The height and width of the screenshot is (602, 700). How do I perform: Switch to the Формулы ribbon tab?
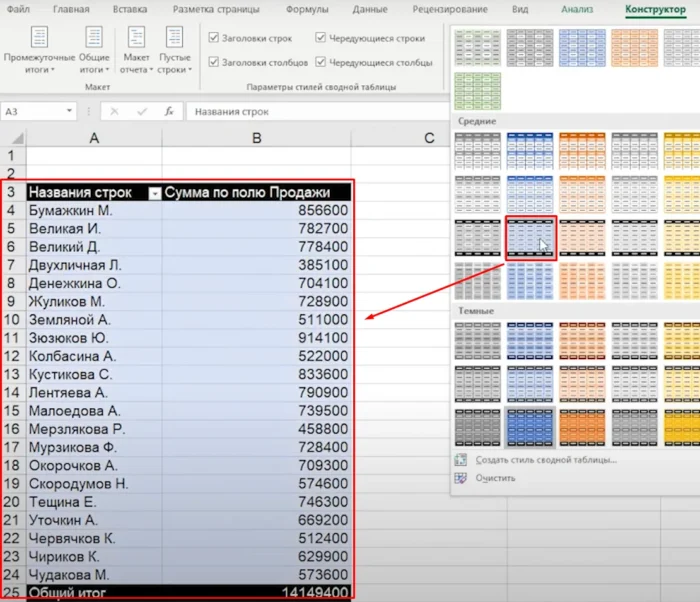click(x=307, y=9)
